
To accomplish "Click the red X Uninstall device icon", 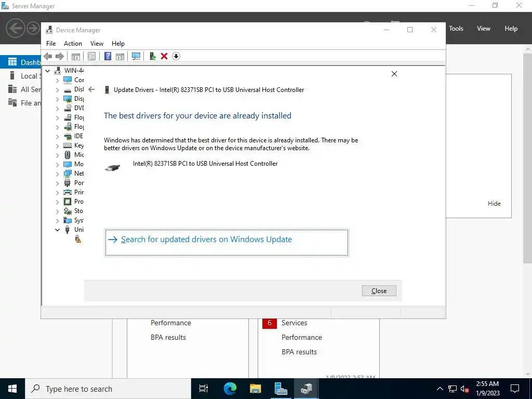I will (164, 56).
